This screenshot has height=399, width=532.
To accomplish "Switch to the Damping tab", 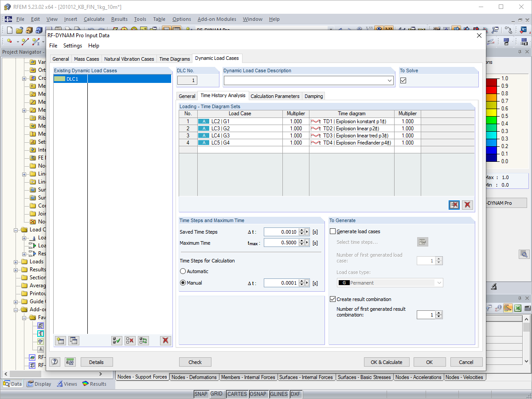I will click(313, 96).
